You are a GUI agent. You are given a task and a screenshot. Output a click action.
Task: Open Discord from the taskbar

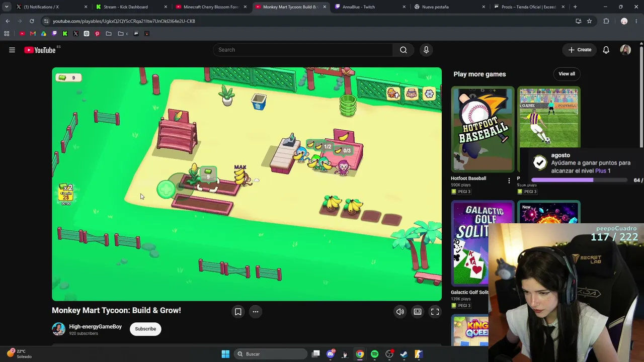point(331,354)
